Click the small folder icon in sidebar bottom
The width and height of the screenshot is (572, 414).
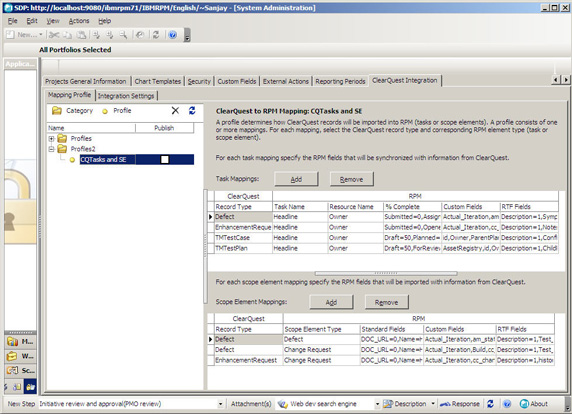pyautogui.click(x=17, y=387)
